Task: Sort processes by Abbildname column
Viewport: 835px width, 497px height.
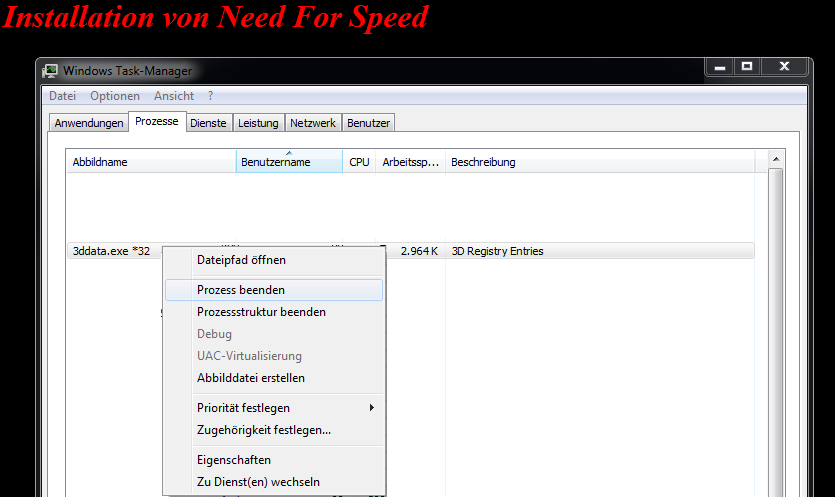Action: click(150, 162)
